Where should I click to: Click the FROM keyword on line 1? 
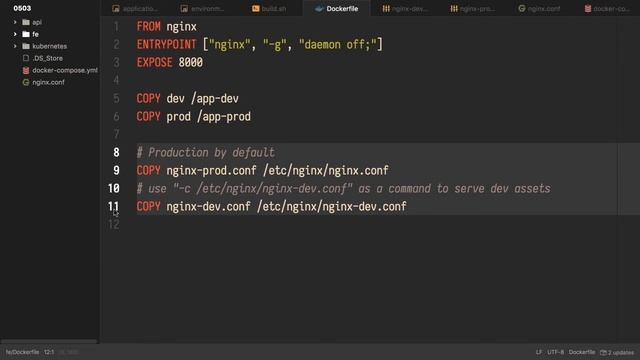point(149,27)
